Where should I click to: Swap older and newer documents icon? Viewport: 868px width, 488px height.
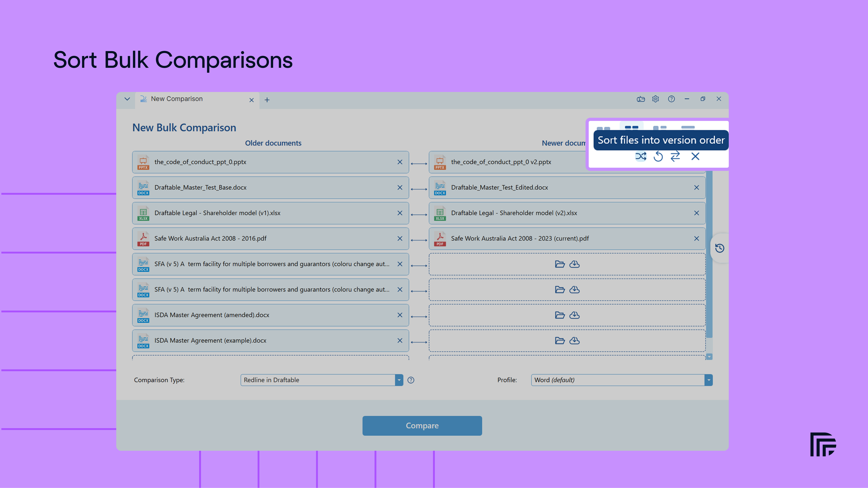pyautogui.click(x=675, y=156)
